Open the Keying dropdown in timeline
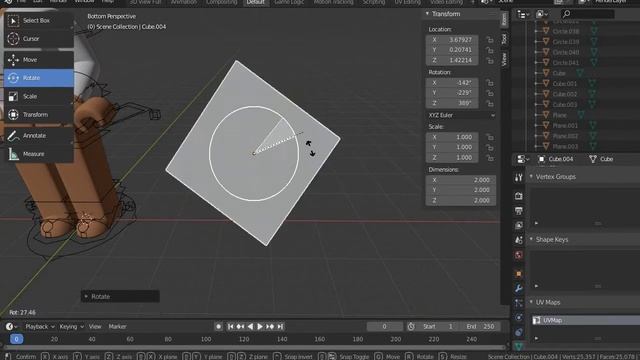The height and width of the screenshot is (360, 640). tap(71, 327)
